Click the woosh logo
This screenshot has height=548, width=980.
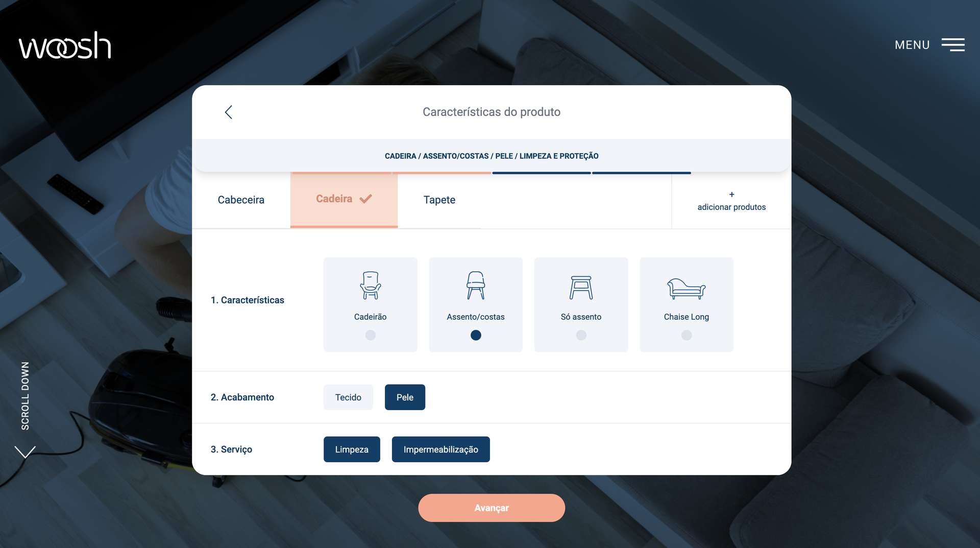(x=65, y=45)
